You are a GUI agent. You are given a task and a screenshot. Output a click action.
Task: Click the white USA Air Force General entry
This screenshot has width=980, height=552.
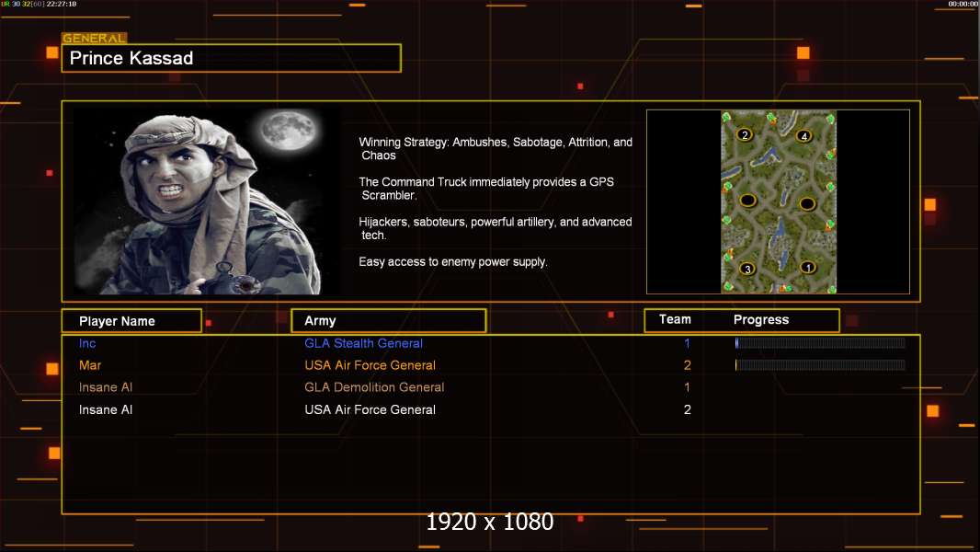click(x=370, y=410)
